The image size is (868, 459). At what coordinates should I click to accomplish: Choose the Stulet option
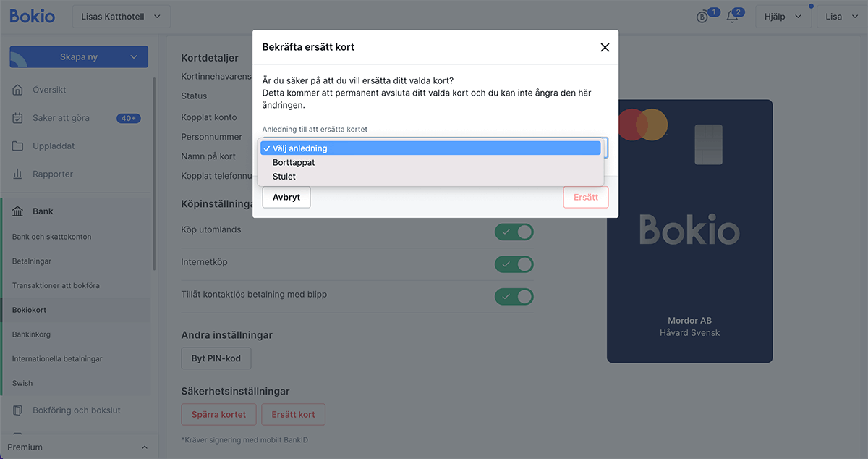pyautogui.click(x=284, y=177)
